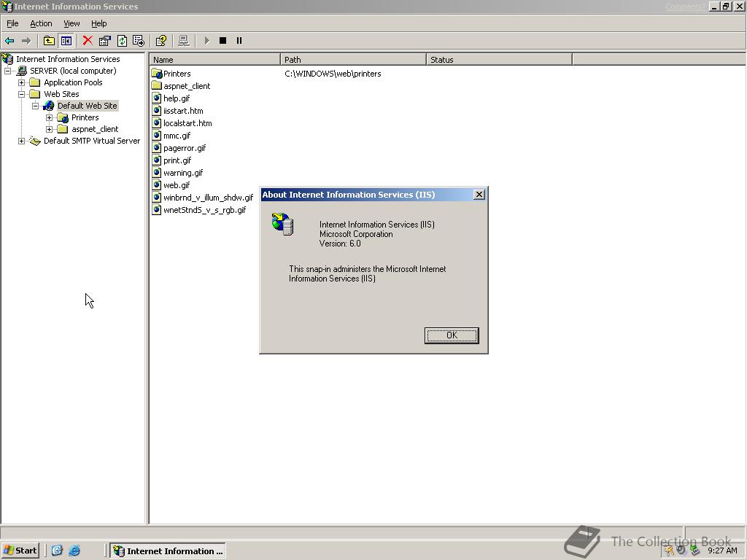This screenshot has width=747, height=560.
Task: Toggle the Show/Hide Console Tree icon
Action: (66, 41)
